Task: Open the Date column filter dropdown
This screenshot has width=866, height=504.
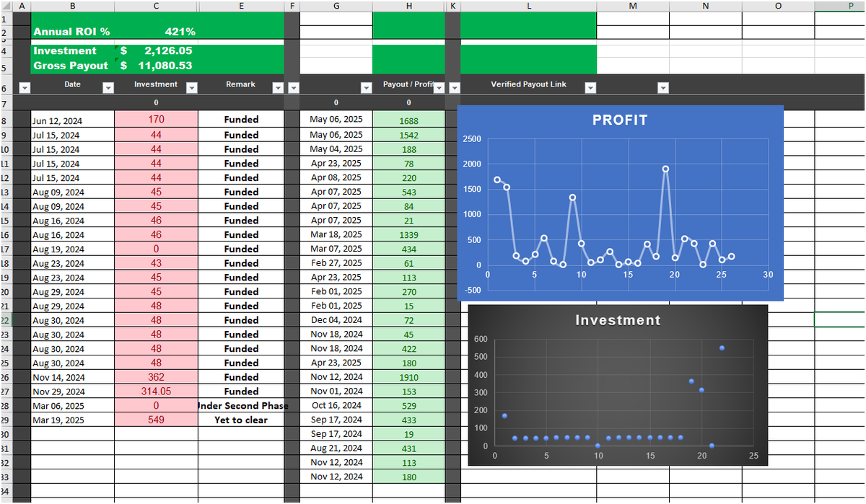Action: [x=108, y=88]
